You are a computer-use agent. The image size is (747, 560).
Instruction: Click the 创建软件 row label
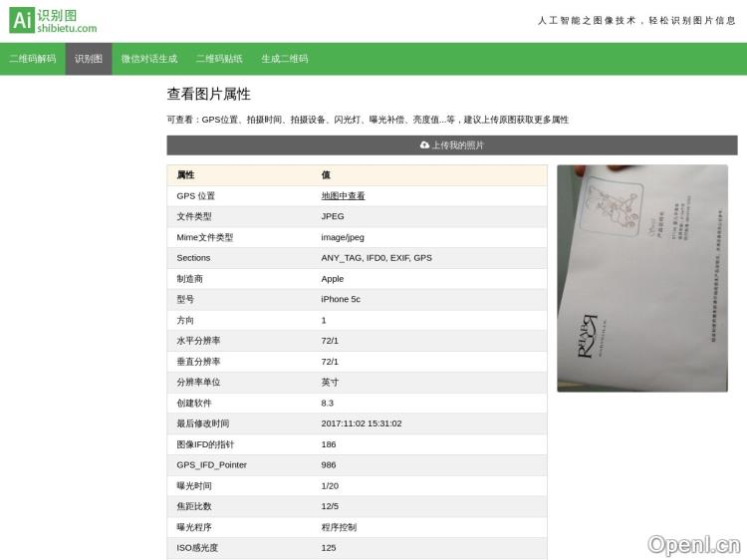coord(194,404)
